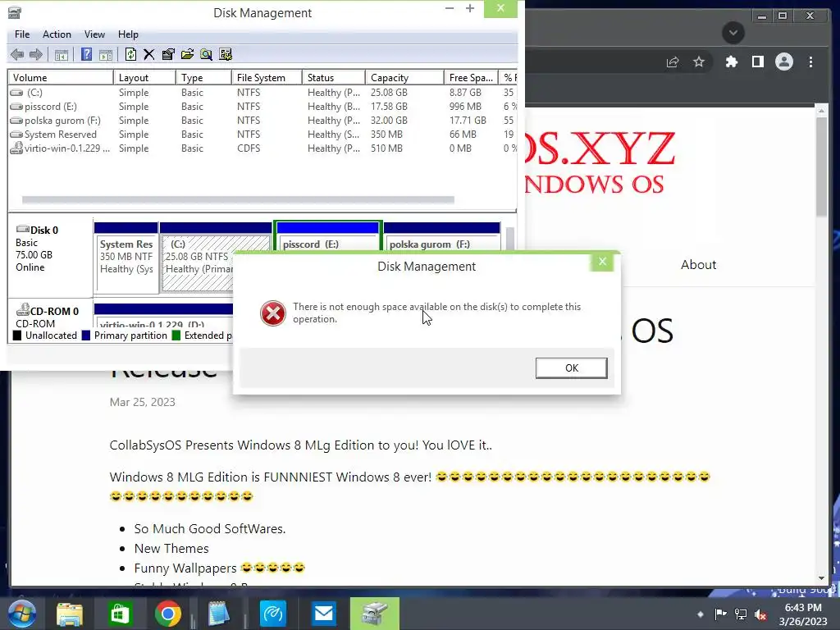
Task: Open the Notepad taskbar icon
Action: coord(218,614)
